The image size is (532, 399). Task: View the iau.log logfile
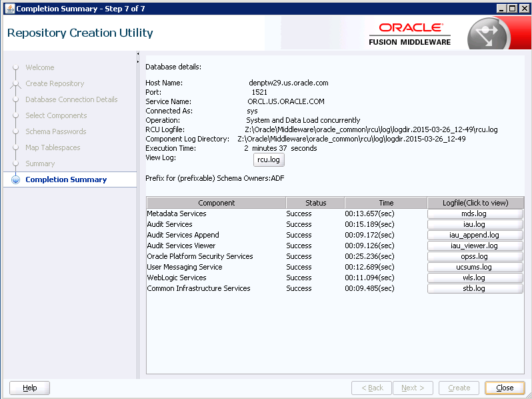[475, 224]
